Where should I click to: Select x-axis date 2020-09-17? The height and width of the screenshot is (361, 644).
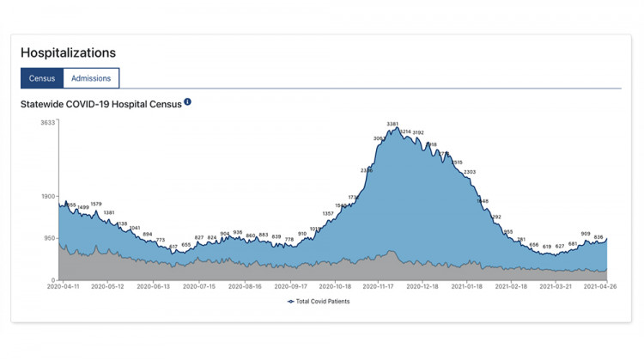(x=290, y=286)
